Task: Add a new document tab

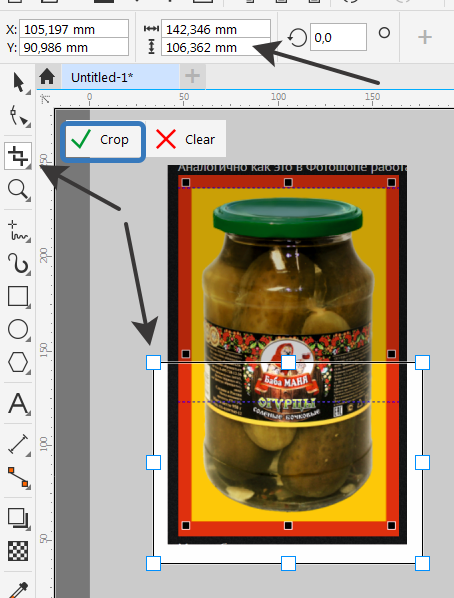Action: coord(192,76)
